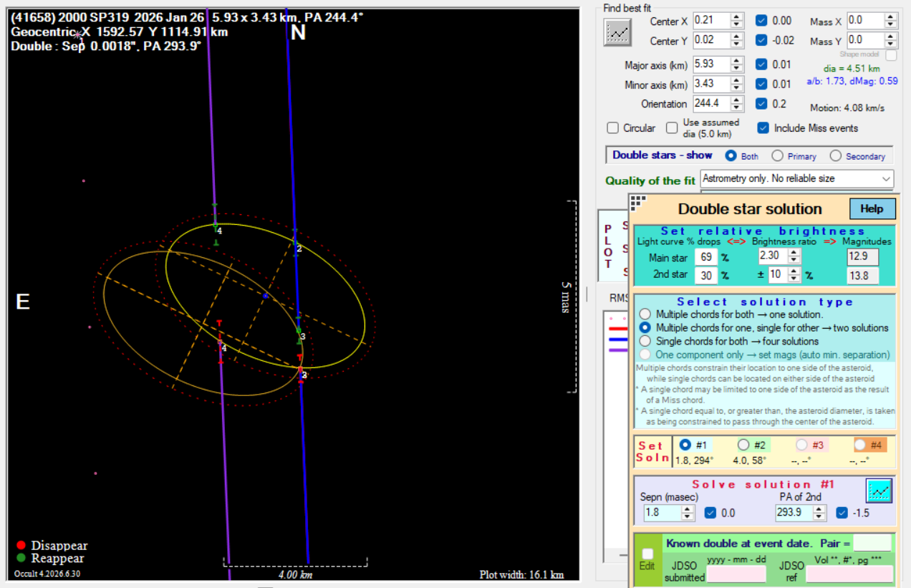Image resolution: width=911 pixels, height=588 pixels.
Task: Toggle Include Miss events checkbox
Action: tap(763, 128)
